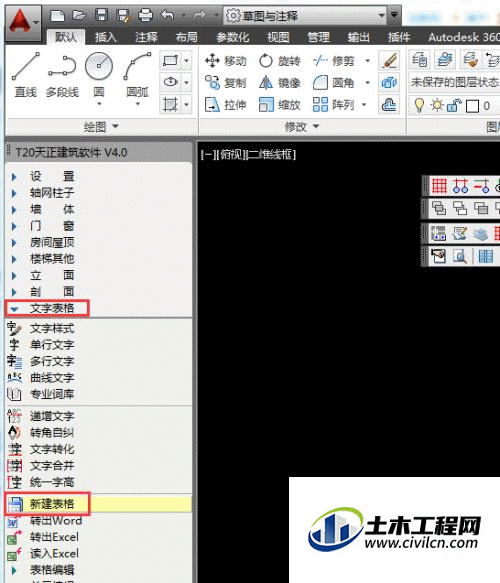Activate the 缩放 scale tool
Viewport: 500px width, 583px height.
click(x=280, y=105)
